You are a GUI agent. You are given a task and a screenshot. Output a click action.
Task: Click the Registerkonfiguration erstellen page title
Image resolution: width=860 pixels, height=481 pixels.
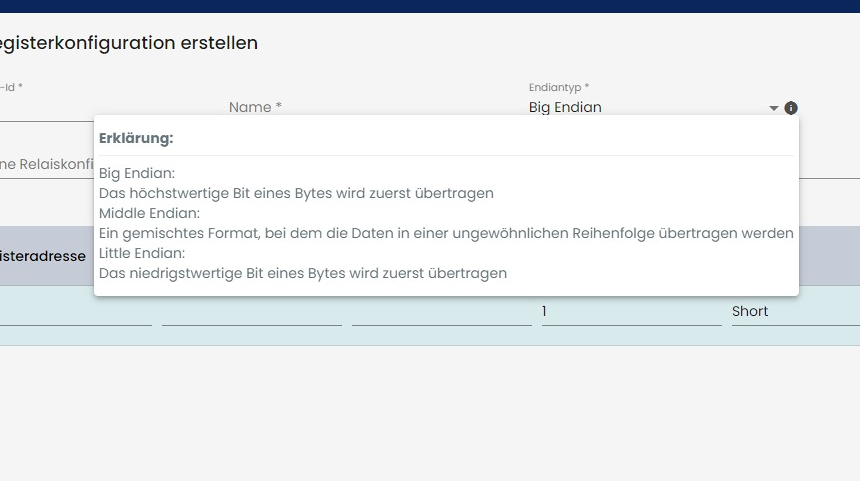[128, 43]
